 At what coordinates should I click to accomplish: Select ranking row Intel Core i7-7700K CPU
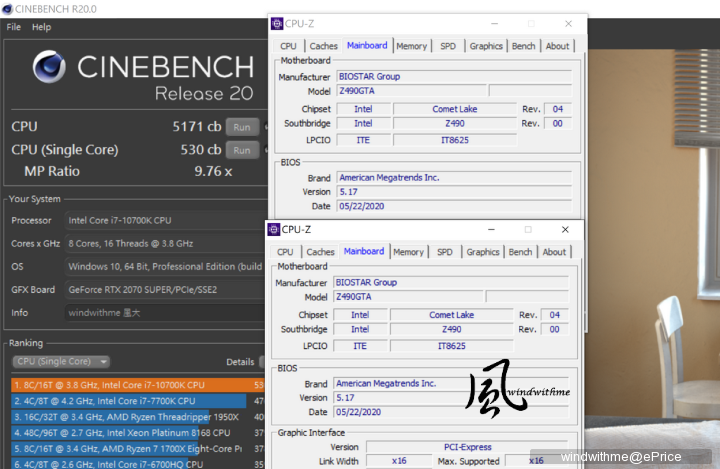click(x=138, y=401)
